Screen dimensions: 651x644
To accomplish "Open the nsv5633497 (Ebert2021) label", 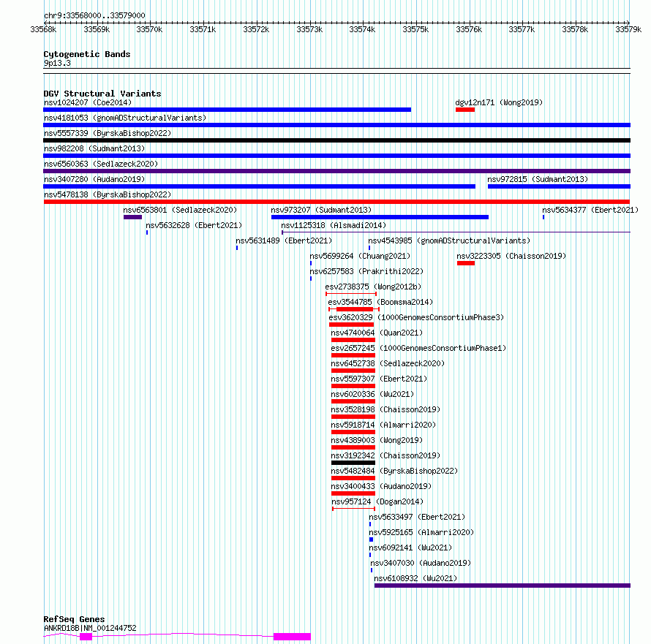I will click(x=417, y=517).
